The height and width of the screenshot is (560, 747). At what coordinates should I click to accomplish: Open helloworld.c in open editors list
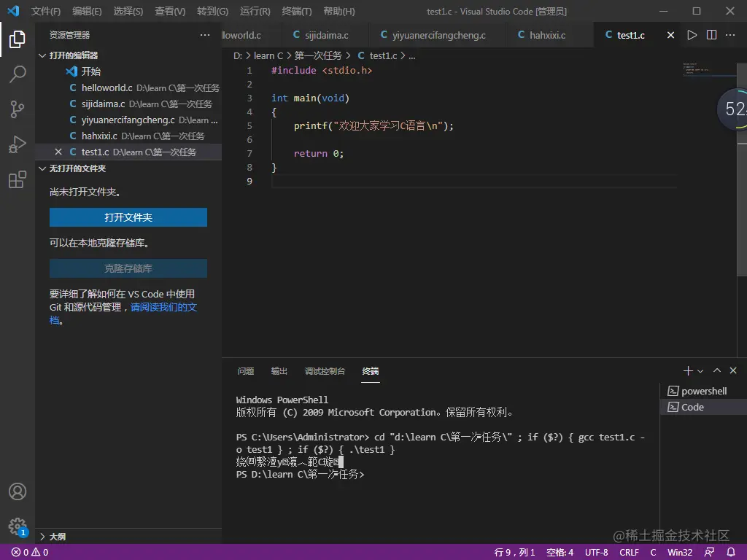pos(128,87)
